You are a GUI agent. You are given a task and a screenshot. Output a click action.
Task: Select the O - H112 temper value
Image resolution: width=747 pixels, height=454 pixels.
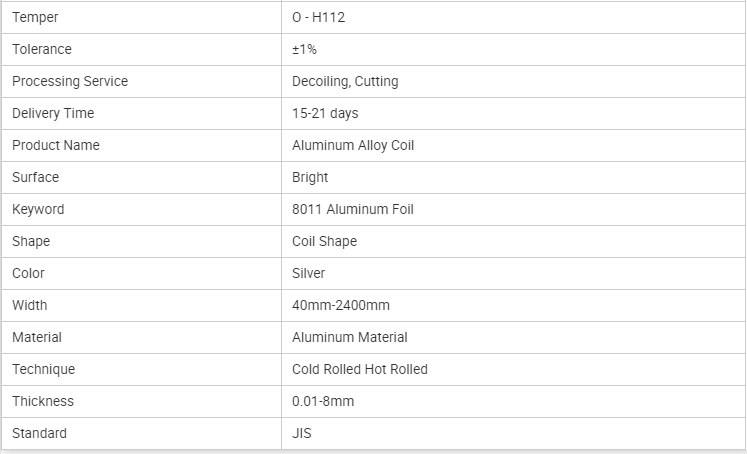(x=318, y=17)
